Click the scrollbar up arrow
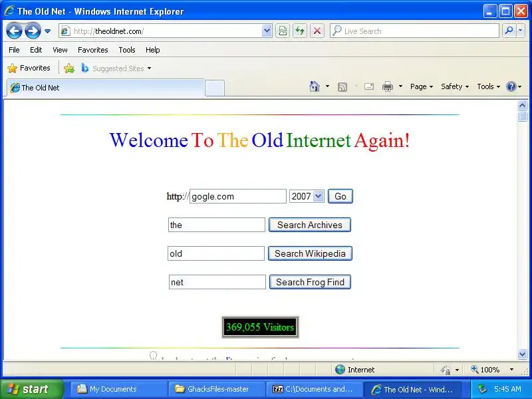532x399 pixels. (x=523, y=106)
